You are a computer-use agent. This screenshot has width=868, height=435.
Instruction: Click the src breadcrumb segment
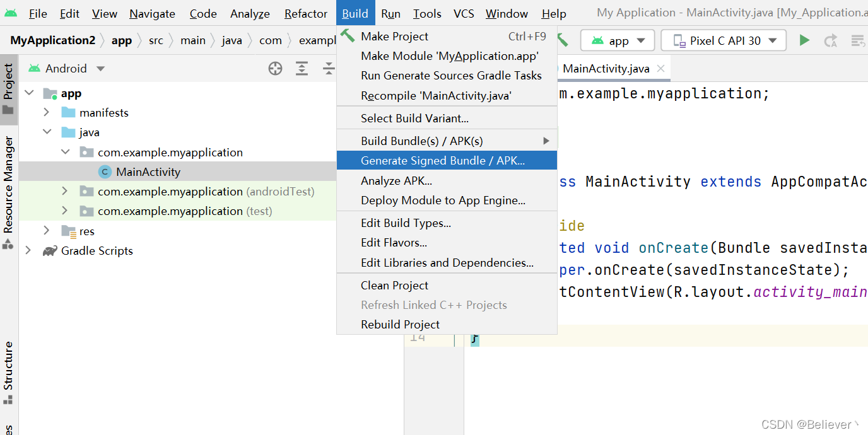[156, 40]
